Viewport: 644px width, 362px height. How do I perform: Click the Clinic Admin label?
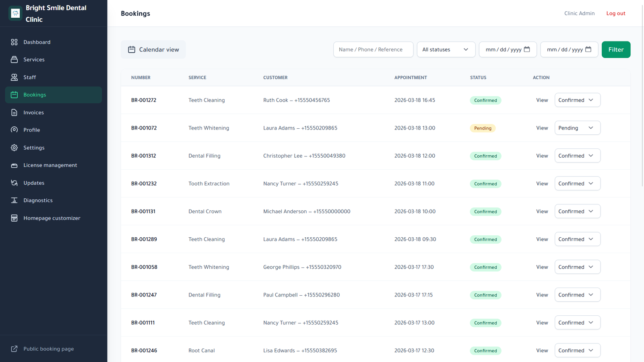coord(579,13)
